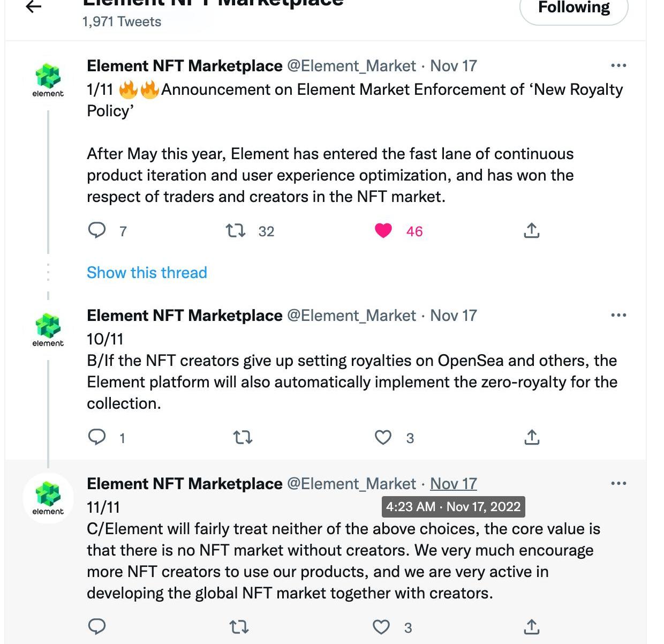Open more options on the 1/11 tweet
The height and width of the screenshot is (644, 664).
[x=618, y=66]
